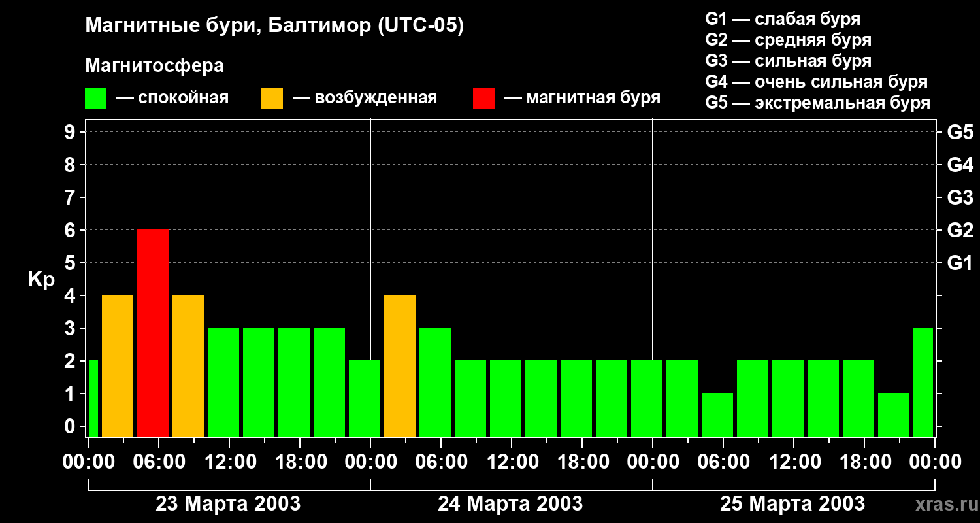
Task: Select the Kp 3 green bar on 24 Марта
Action: pos(435,382)
